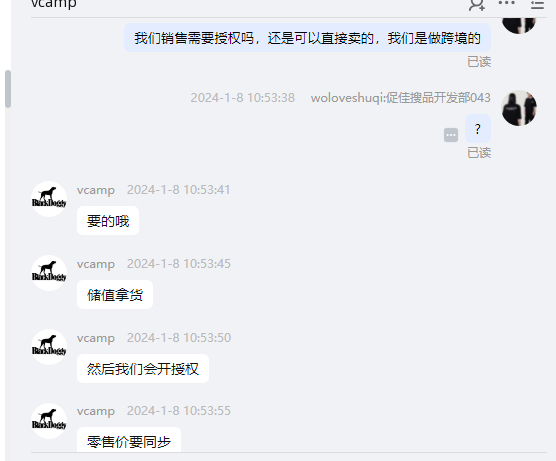Image resolution: width=556 pixels, height=461 pixels.
Task: Click the vcamp chat title in header
Action: (x=54, y=4)
